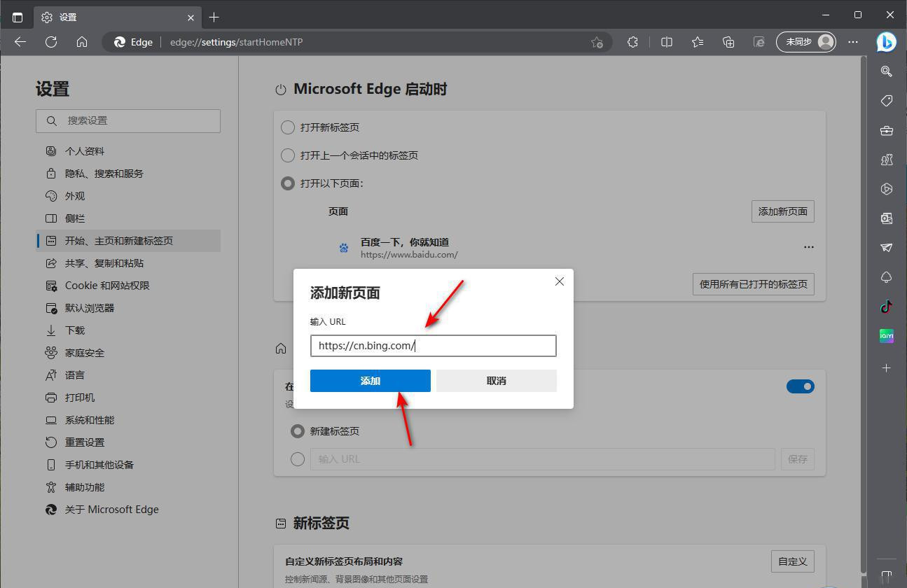Open the Shopping sidebar panel
Screen dimensions: 907x588
click(x=886, y=101)
